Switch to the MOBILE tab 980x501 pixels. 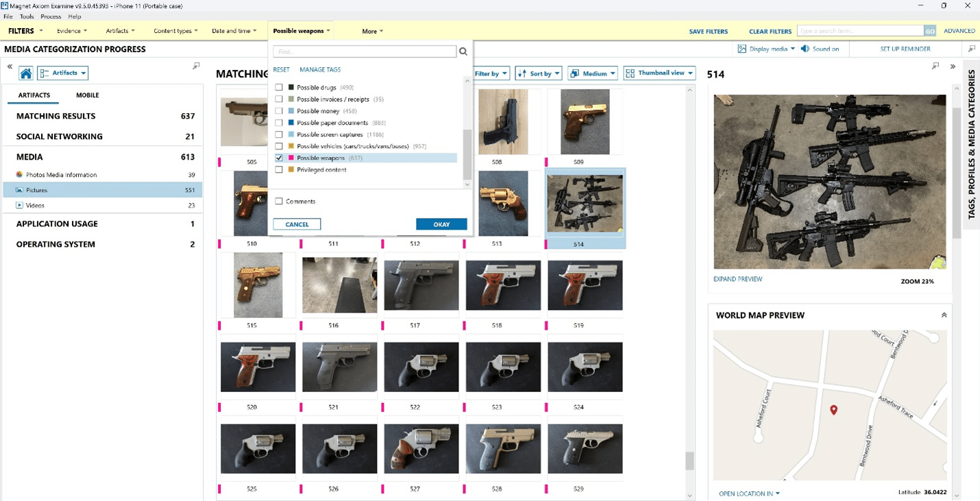[87, 95]
